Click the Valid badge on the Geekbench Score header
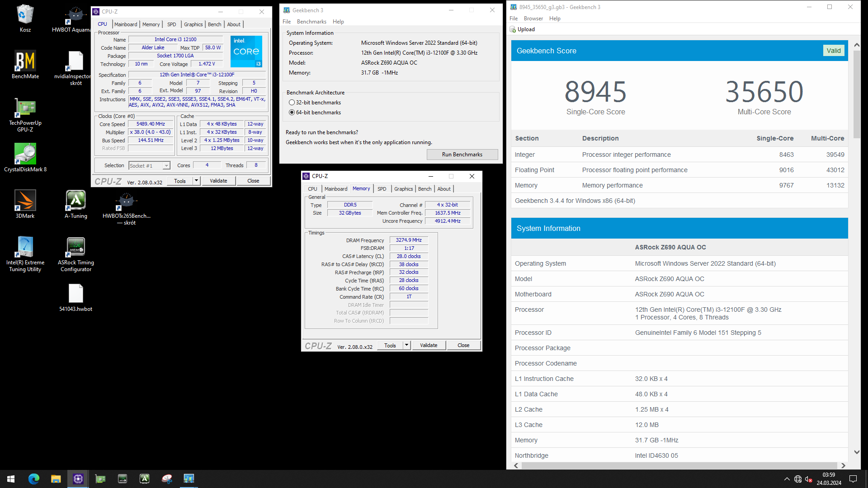Image resolution: width=868 pixels, height=488 pixels. pyautogui.click(x=834, y=51)
